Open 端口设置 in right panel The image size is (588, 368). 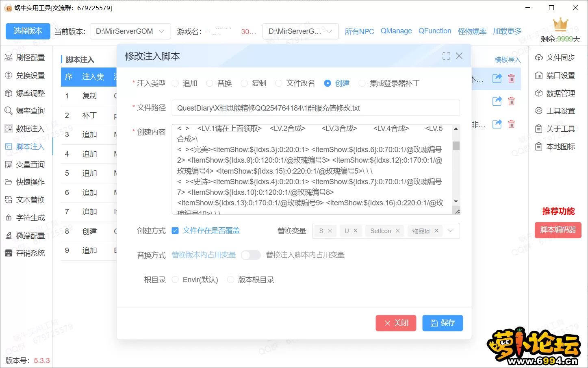point(555,76)
